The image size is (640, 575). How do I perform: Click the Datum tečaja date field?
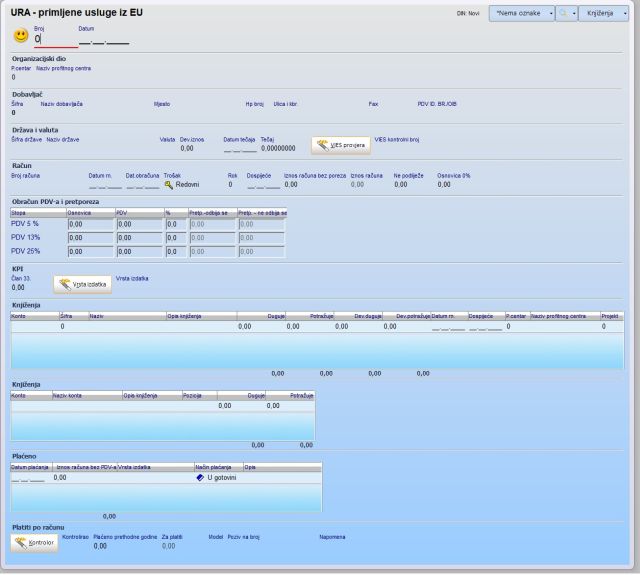239,148
